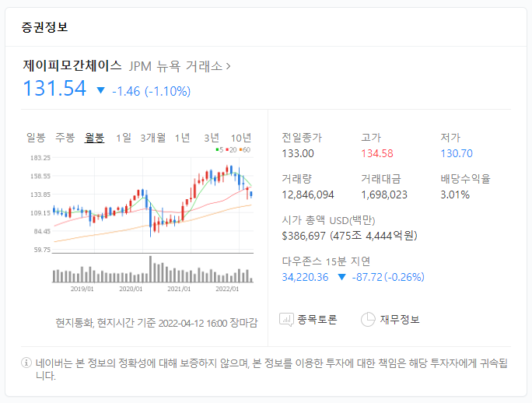
Task: Open the 제이피모간체이스 stock title link
Action: pyautogui.click(x=72, y=65)
